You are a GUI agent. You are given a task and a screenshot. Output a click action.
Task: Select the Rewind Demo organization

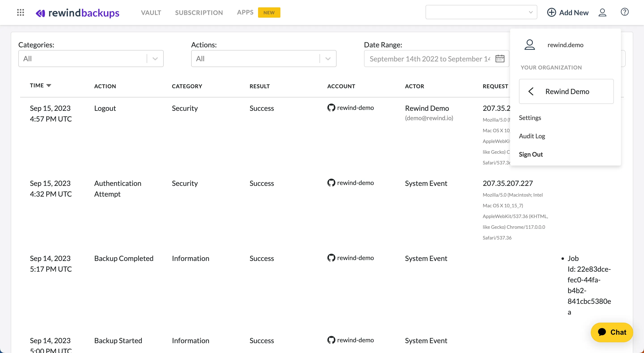pyautogui.click(x=566, y=91)
